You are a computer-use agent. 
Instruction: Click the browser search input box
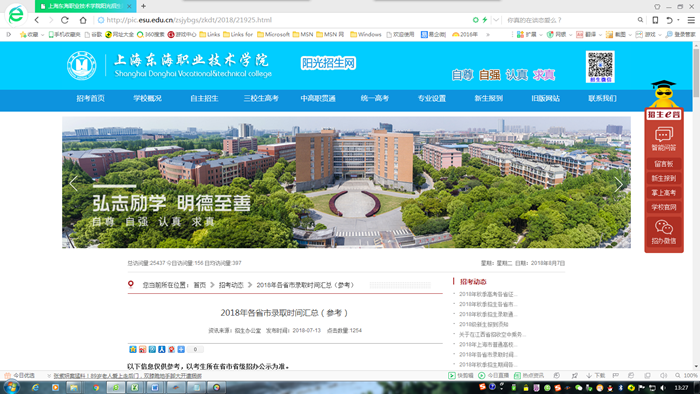point(569,20)
